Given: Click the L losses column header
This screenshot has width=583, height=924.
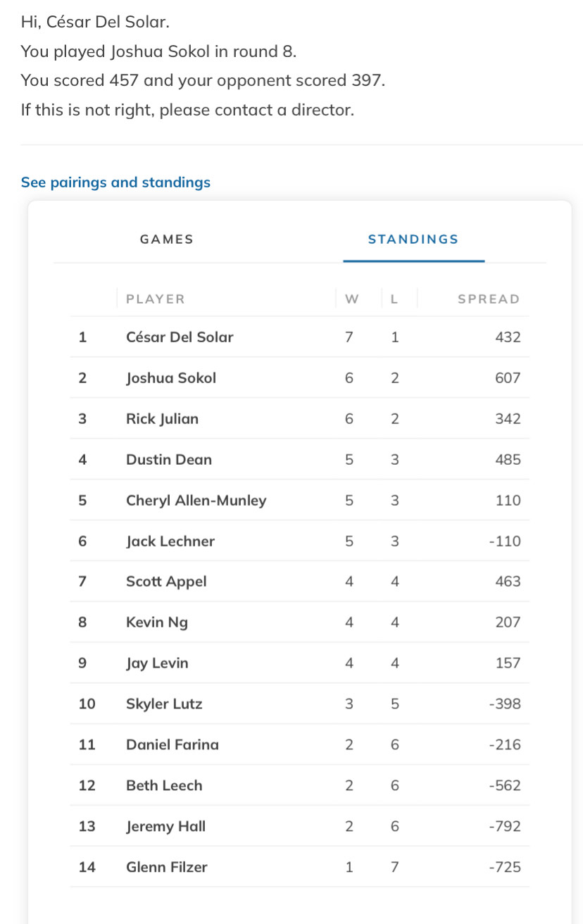Looking at the screenshot, I should click(x=394, y=299).
